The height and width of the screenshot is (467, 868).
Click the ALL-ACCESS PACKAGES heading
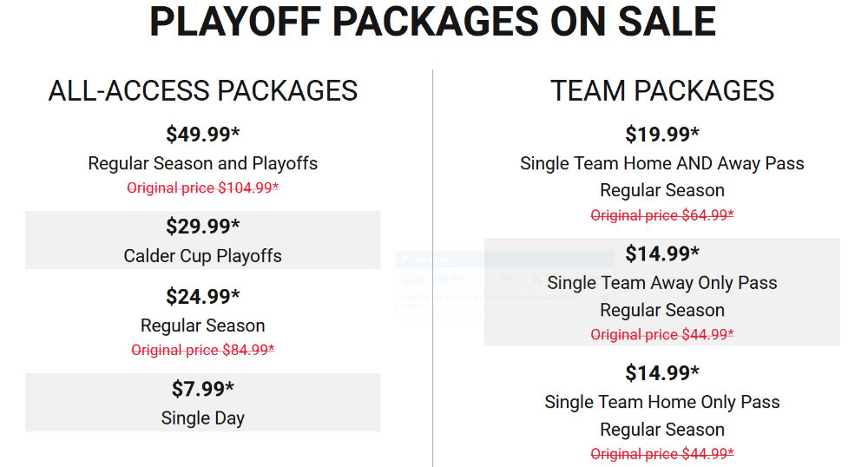(202, 91)
